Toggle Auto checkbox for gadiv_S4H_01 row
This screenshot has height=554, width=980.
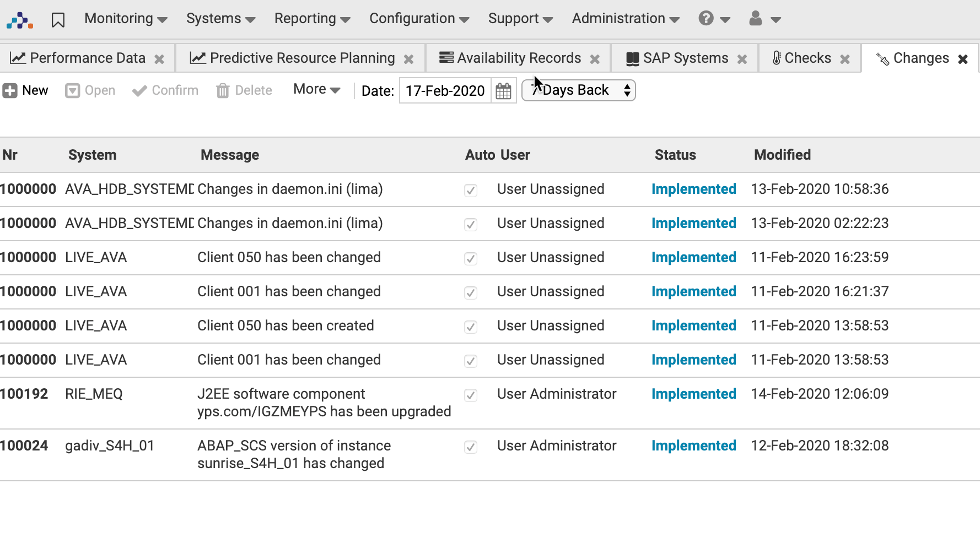(471, 447)
